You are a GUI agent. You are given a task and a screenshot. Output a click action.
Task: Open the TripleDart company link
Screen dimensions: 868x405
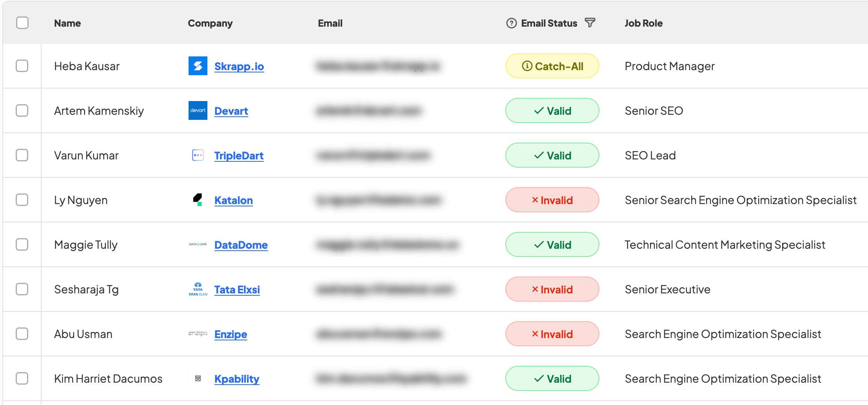point(239,155)
